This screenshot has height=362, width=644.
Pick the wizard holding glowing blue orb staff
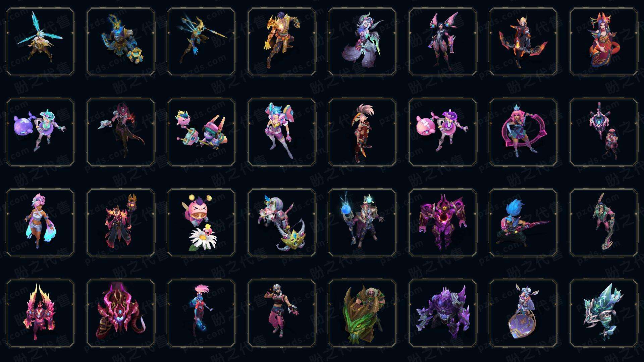(x=362, y=223)
